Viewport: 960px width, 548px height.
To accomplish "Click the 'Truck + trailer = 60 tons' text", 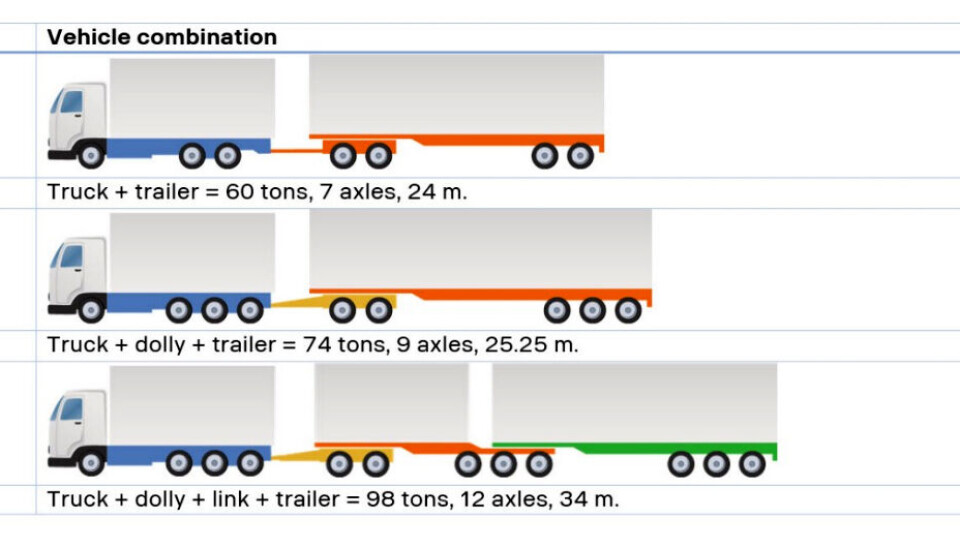I will [257, 192].
